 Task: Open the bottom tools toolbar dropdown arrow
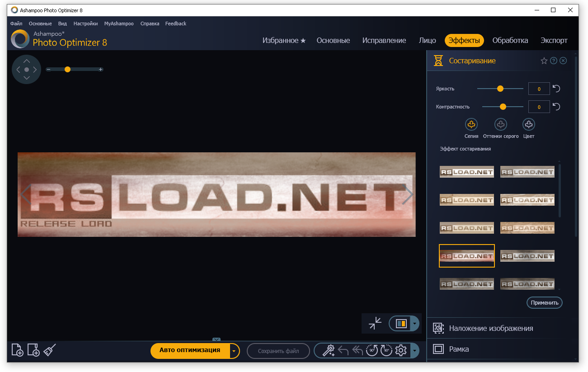tap(415, 351)
